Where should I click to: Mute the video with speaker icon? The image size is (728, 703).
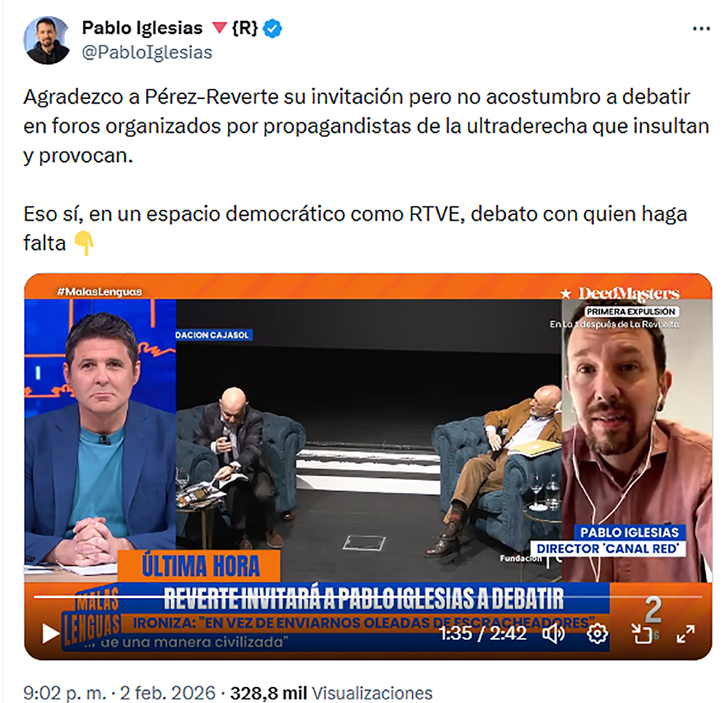pos(553,633)
